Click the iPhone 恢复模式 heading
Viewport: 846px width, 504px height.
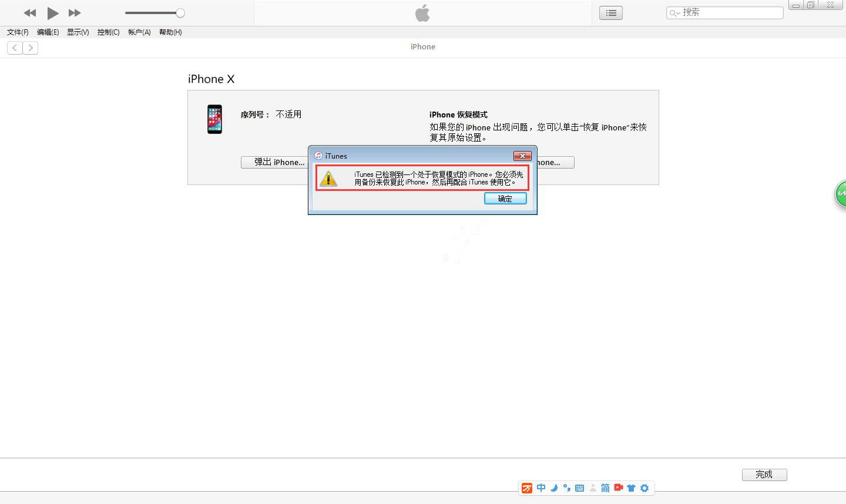coord(458,115)
